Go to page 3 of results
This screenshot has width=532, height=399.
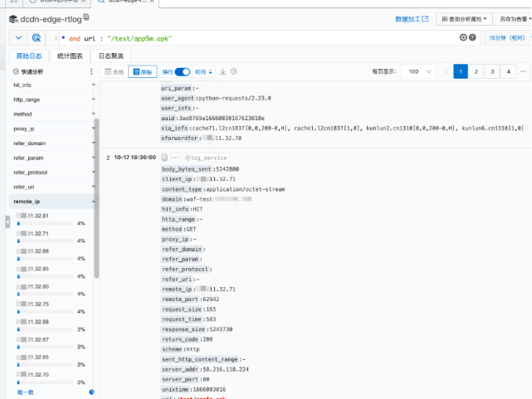point(491,72)
